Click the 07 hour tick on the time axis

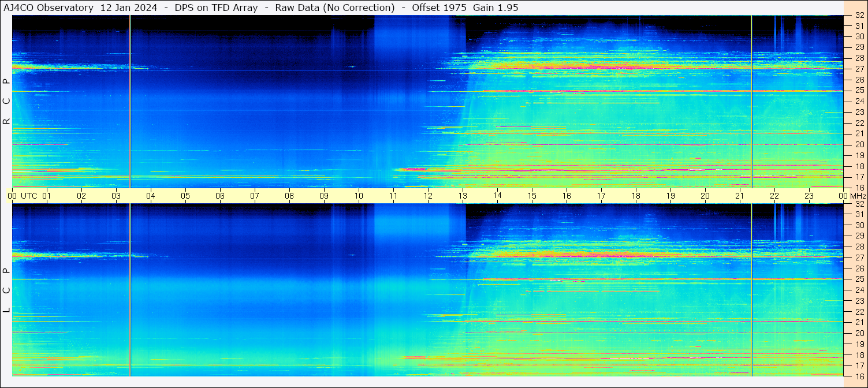point(255,196)
